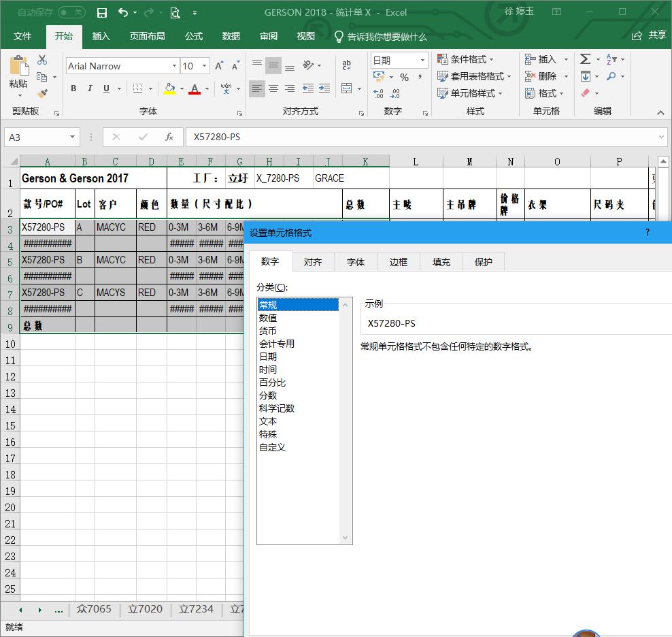Click the Undo arrow icon
Screen dimensions: 672x637
coord(123,12)
